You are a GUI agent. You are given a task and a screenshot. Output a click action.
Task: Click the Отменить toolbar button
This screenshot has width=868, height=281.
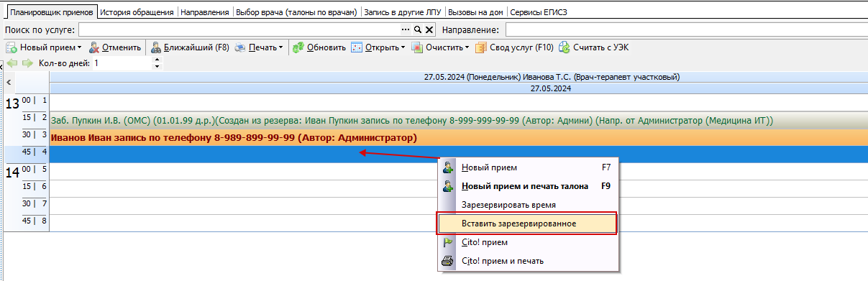pos(114,47)
